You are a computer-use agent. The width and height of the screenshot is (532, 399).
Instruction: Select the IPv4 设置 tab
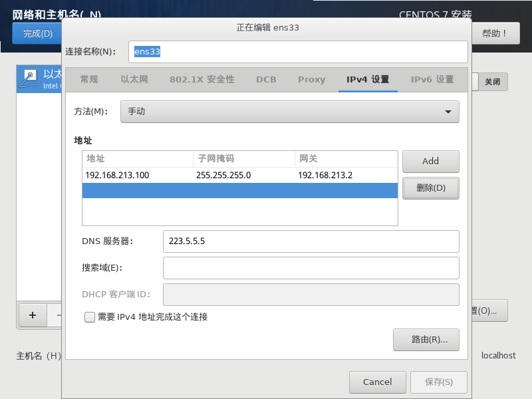pyautogui.click(x=368, y=79)
